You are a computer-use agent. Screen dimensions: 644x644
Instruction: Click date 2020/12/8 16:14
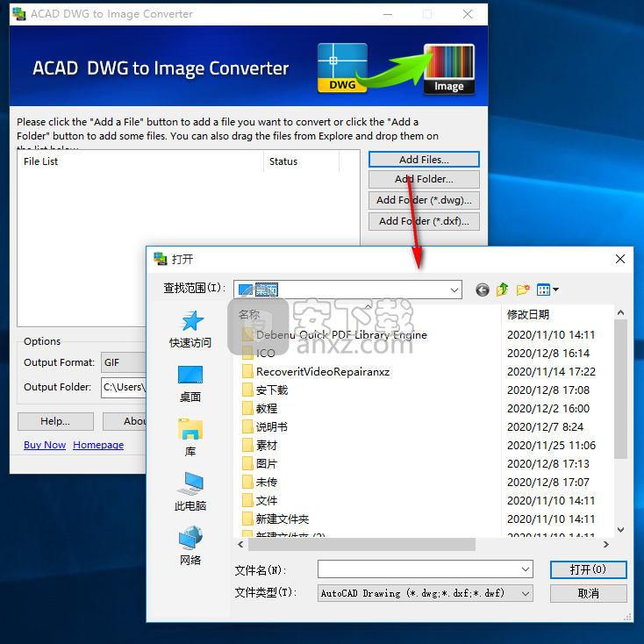pos(548,353)
